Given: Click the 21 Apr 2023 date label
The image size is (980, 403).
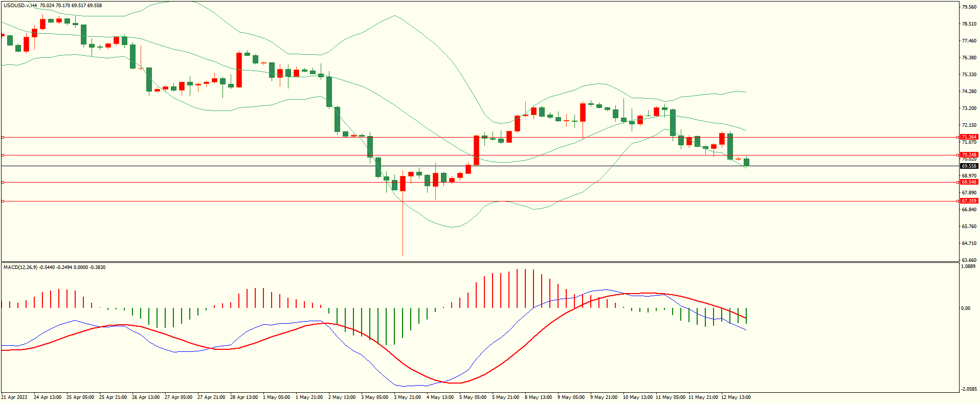Looking at the screenshot, I should tap(14, 397).
